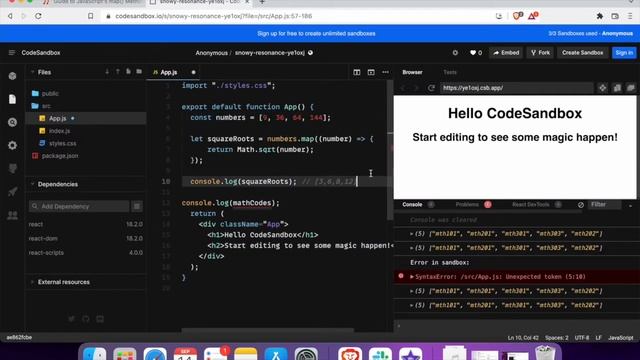Click the new folder icon in Files header
Image resolution: width=640 pixels, height=360 pixels.
[x=139, y=72]
